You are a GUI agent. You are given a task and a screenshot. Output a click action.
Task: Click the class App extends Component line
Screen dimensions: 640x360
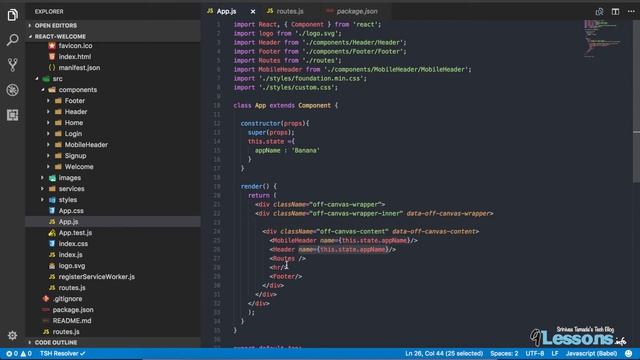coord(286,106)
